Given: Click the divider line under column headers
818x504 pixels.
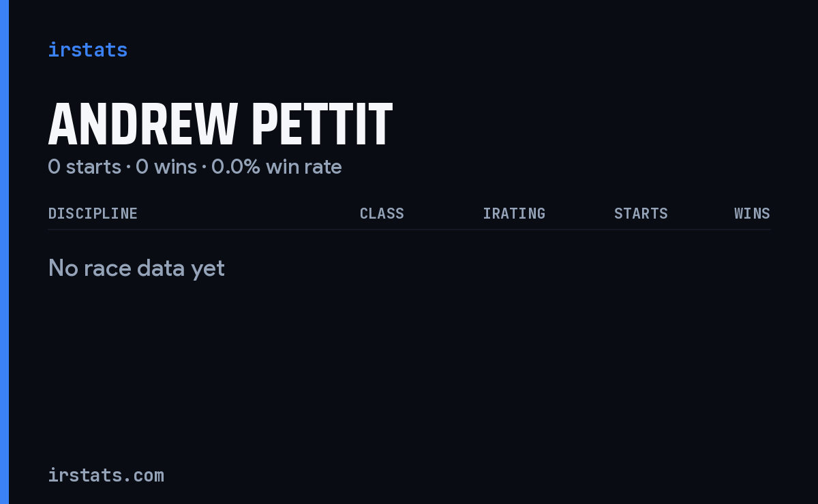Looking at the screenshot, I should pyautogui.click(x=409, y=230).
